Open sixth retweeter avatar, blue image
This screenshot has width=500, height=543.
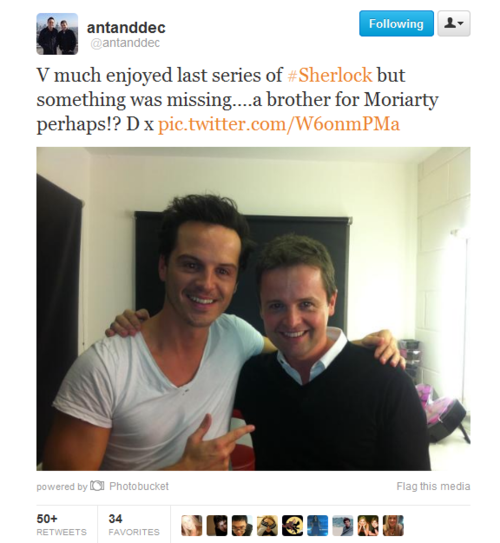coord(318,525)
